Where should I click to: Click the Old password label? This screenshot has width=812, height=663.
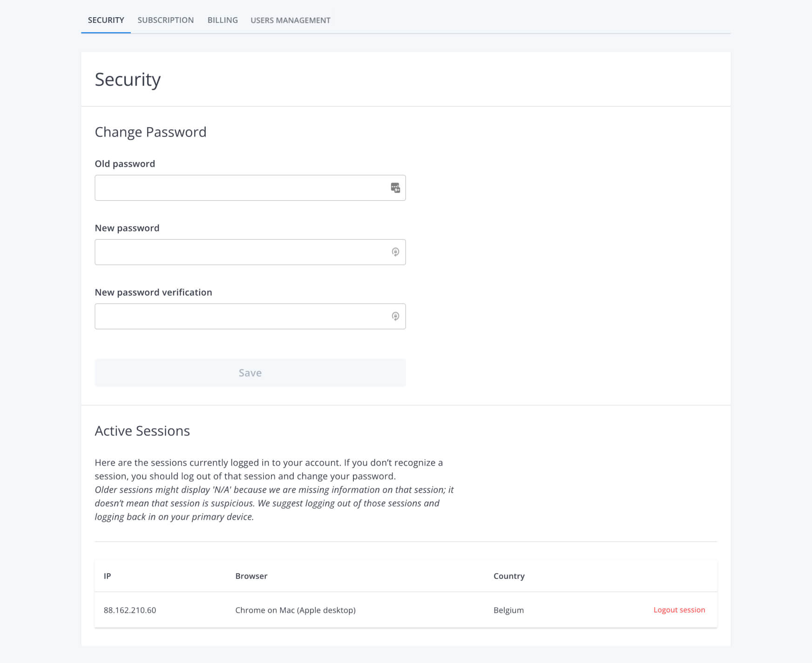click(x=125, y=163)
